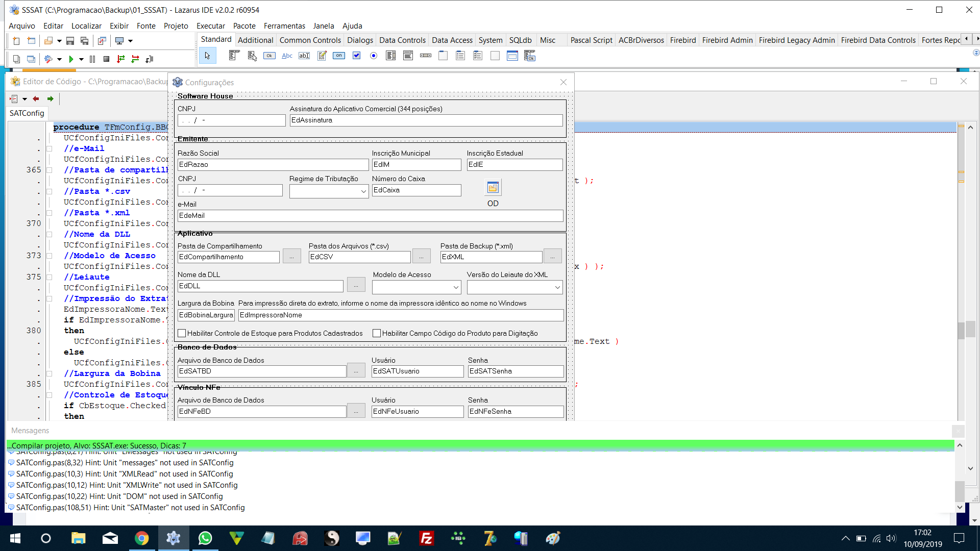Pick the TRadioButton component in palette
The height and width of the screenshot is (551, 980).
point(374,56)
